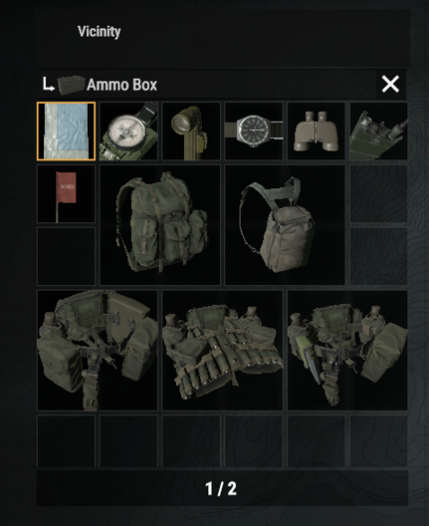Click the Ammo Box container header label
The width and height of the screenshot is (429, 526).
click(x=122, y=85)
